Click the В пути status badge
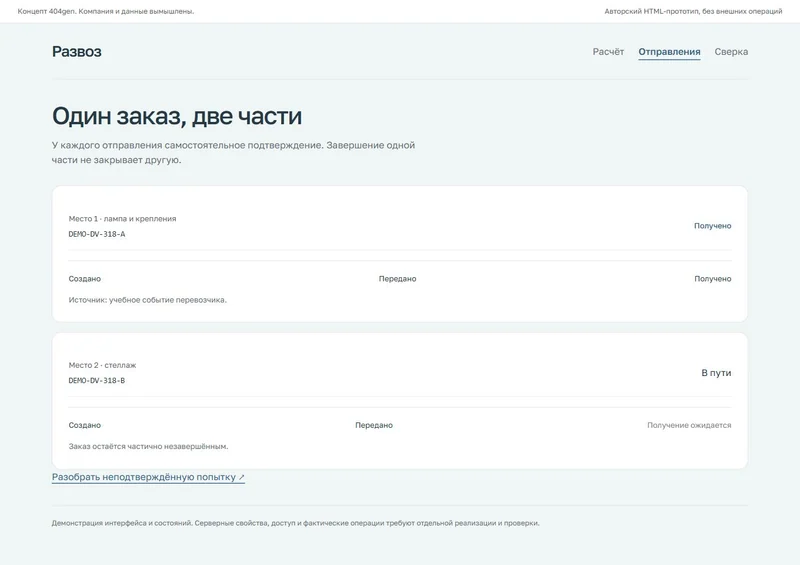 [716, 373]
